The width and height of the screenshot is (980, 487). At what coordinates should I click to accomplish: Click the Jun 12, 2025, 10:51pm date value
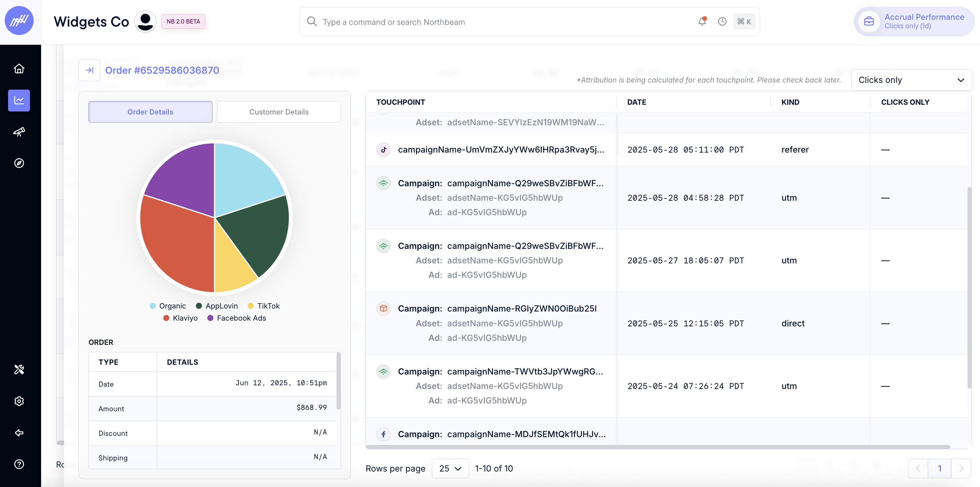pyautogui.click(x=281, y=383)
